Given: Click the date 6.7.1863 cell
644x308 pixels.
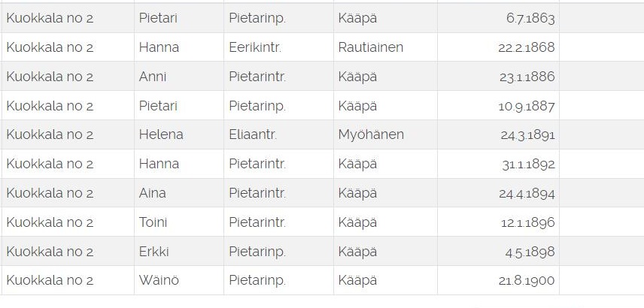Looking at the screenshot, I should point(530,18).
